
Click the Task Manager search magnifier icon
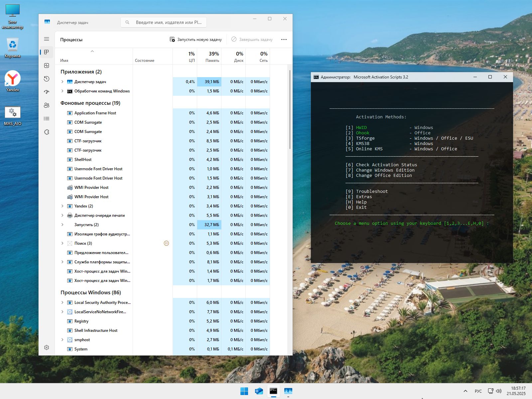click(127, 22)
